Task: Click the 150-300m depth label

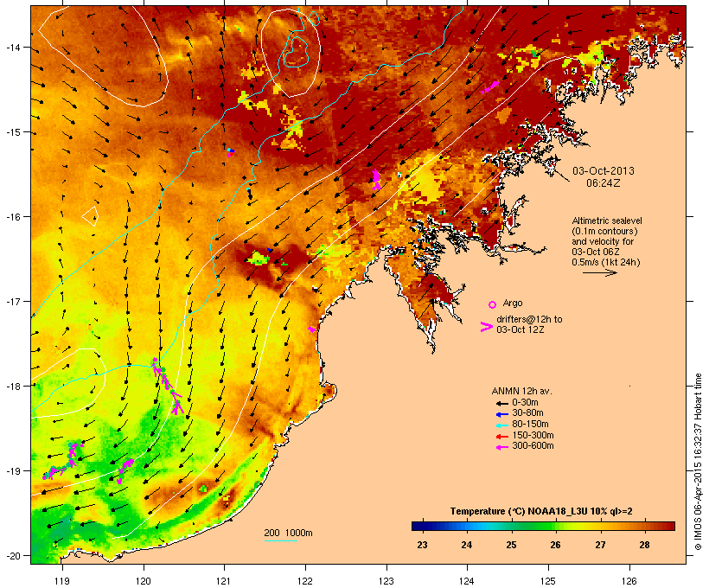Action: click(533, 435)
